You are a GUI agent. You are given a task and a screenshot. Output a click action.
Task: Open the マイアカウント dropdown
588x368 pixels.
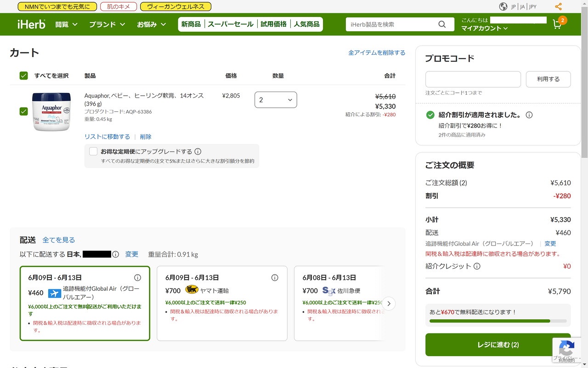pos(484,29)
